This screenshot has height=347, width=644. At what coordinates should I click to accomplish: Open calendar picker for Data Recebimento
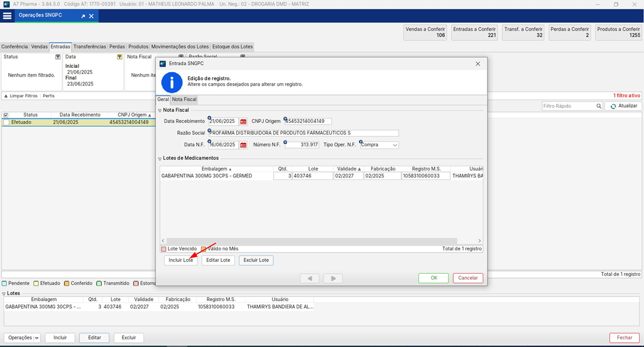tap(243, 122)
